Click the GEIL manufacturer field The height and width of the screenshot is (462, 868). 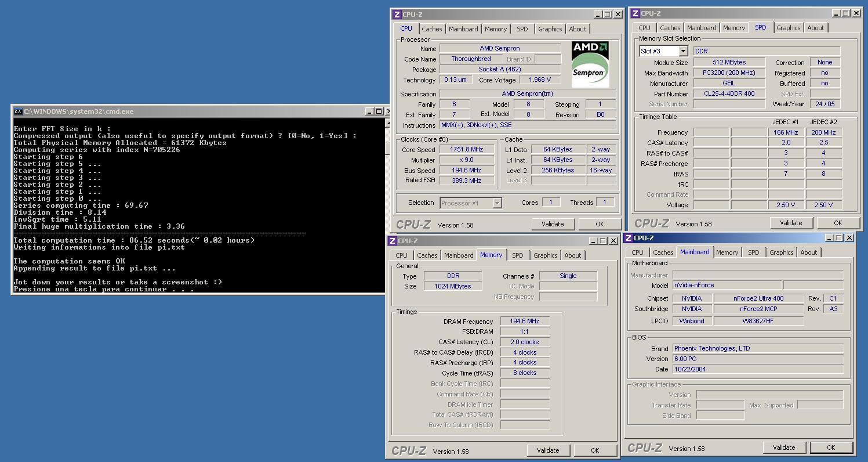tap(729, 83)
